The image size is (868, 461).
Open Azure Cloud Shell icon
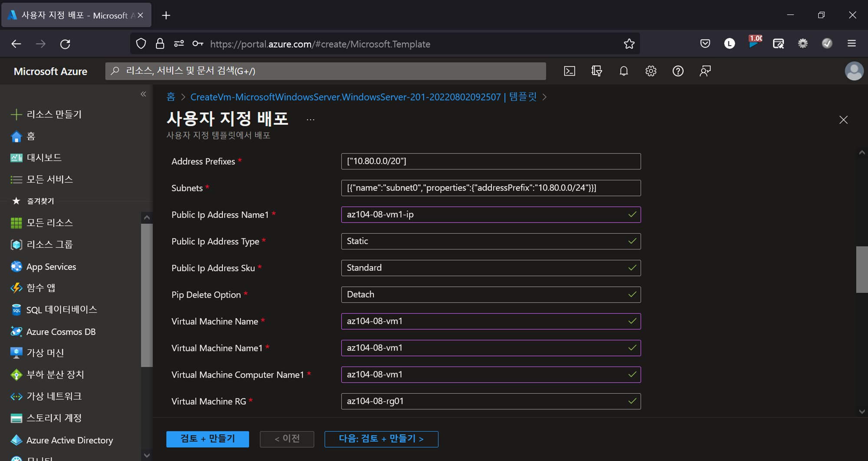(x=569, y=71)
